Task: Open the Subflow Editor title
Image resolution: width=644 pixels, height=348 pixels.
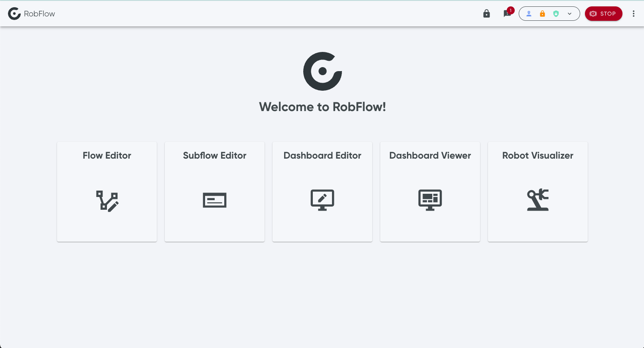Action: point(215,155)
